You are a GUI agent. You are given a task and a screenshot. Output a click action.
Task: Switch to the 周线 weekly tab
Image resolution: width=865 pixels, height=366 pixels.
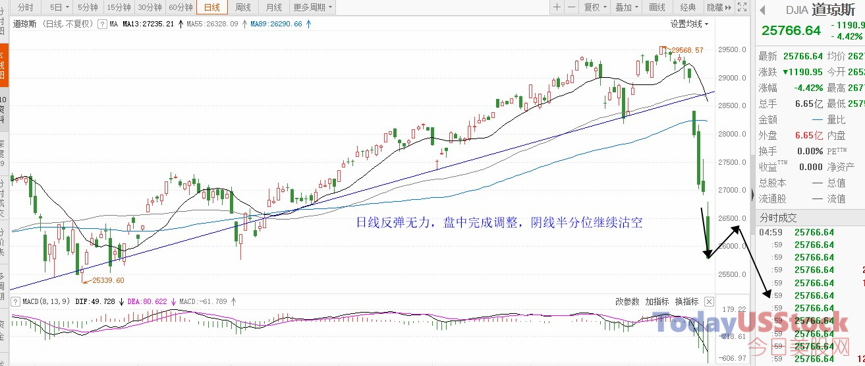[x=243, y=7]
